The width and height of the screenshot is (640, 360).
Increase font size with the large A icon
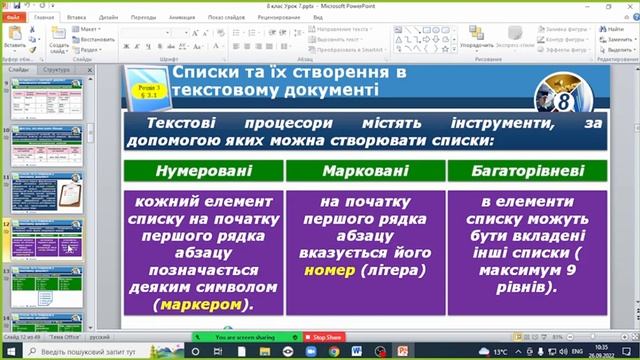click(195, 33)
